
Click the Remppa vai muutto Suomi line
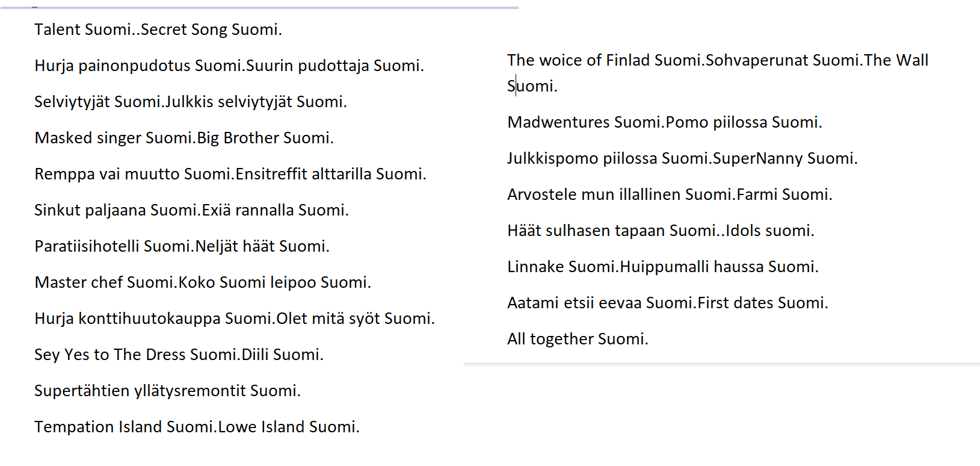pos(230,174)
